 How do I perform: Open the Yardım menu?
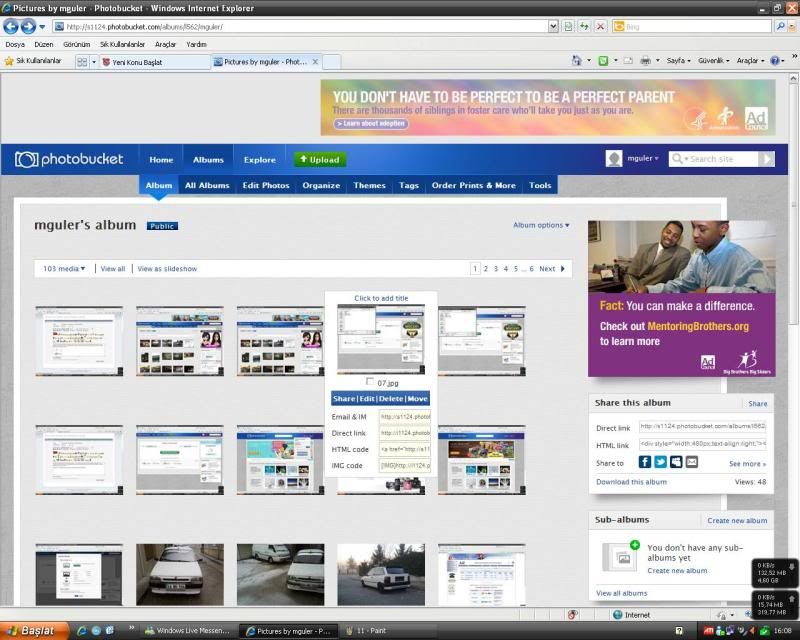click(x=196, y=44)
